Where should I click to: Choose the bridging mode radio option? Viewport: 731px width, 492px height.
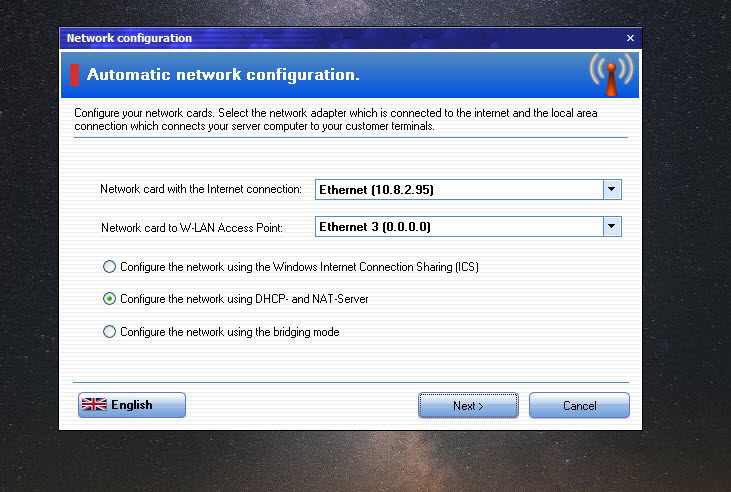tap(109, 332)
